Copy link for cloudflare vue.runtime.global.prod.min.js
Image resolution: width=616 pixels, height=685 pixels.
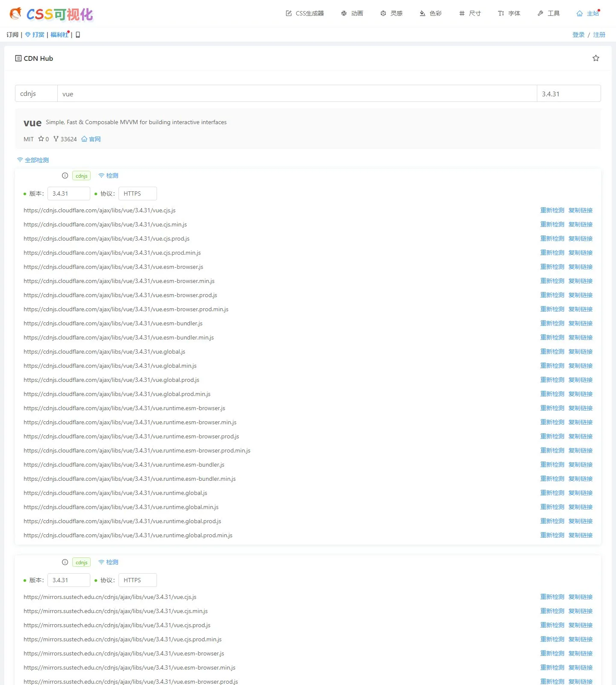coord(580,535)
